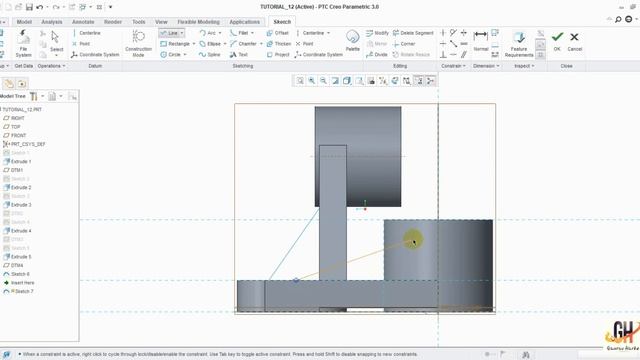Click the Normal dimension tool
Image resolution: width=640 pixels, height=360 pixels.
[x=481, y=40]
